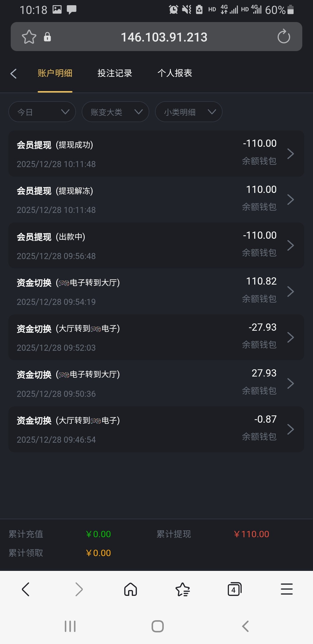
Task: Reload the page with refresh icon
Action: tap(283, 37)
